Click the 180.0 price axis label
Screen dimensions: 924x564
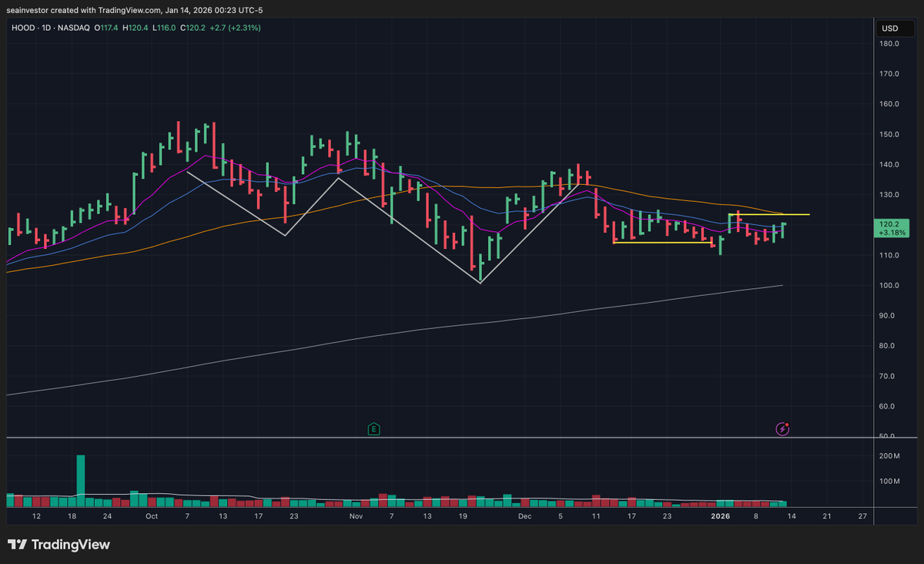click(890, 44)
